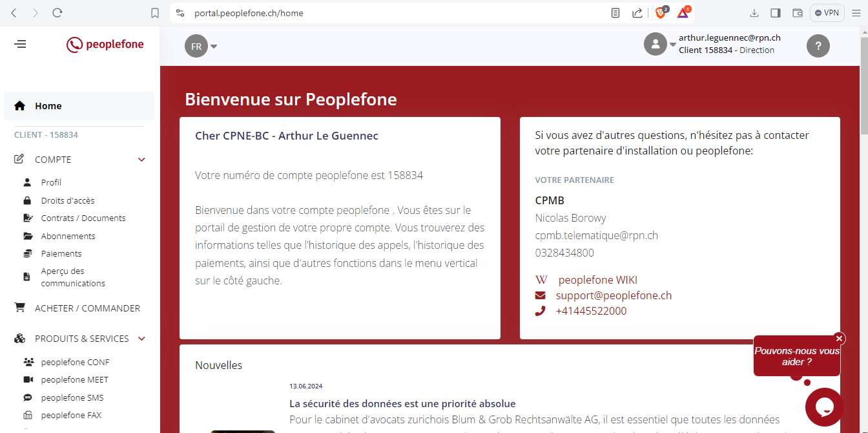Click the bookmark icon beside the address bar
The width and height of the screenshot is (868, 433).
pos(155,13)
